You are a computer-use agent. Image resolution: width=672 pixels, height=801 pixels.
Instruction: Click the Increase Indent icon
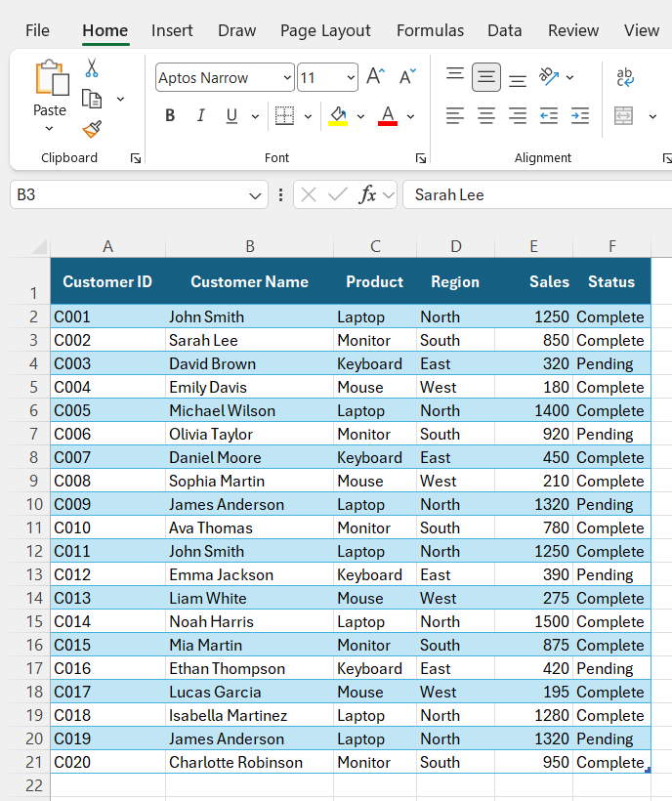(580, 116)
